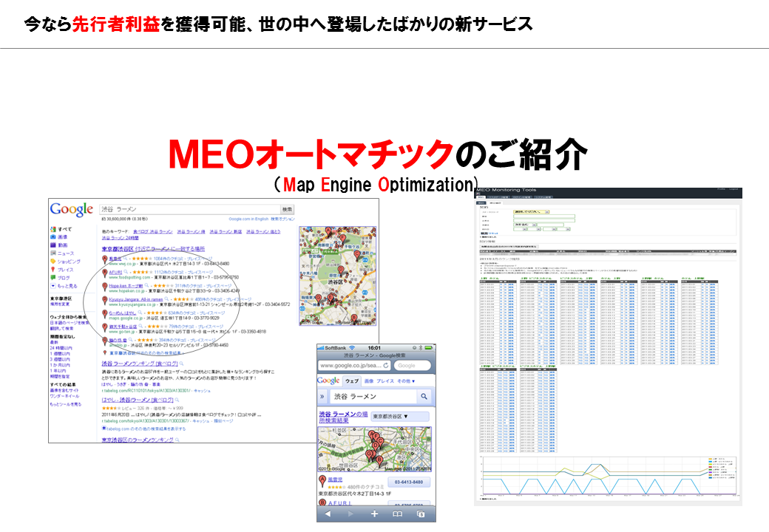Open the pages icon in mobile toolbar
Screen dimensions: 769x532
pyautogui.click(x=421, y=514)
